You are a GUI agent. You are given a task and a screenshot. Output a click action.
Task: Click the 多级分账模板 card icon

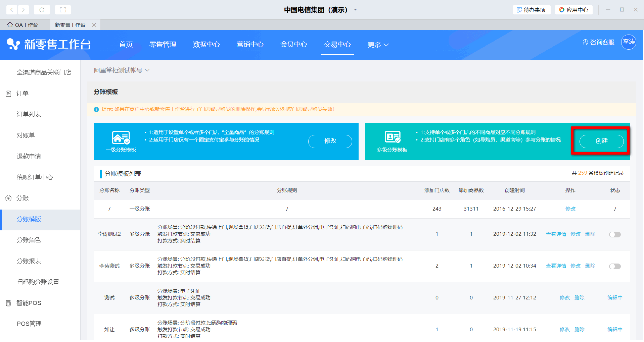coord(393,137)
